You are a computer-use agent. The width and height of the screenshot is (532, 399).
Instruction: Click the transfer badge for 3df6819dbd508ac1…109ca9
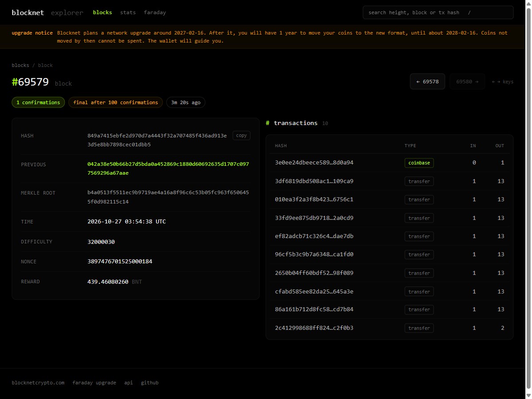tap(419, 181)
